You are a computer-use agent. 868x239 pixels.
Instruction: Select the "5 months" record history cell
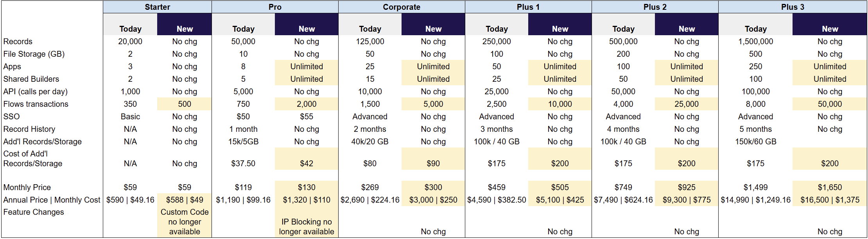coord(755,129)
